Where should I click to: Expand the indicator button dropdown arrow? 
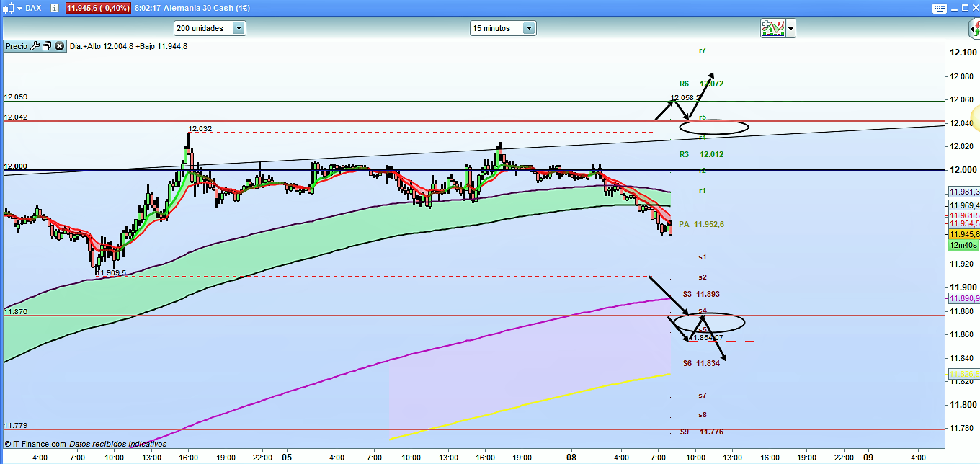[791, 29]
